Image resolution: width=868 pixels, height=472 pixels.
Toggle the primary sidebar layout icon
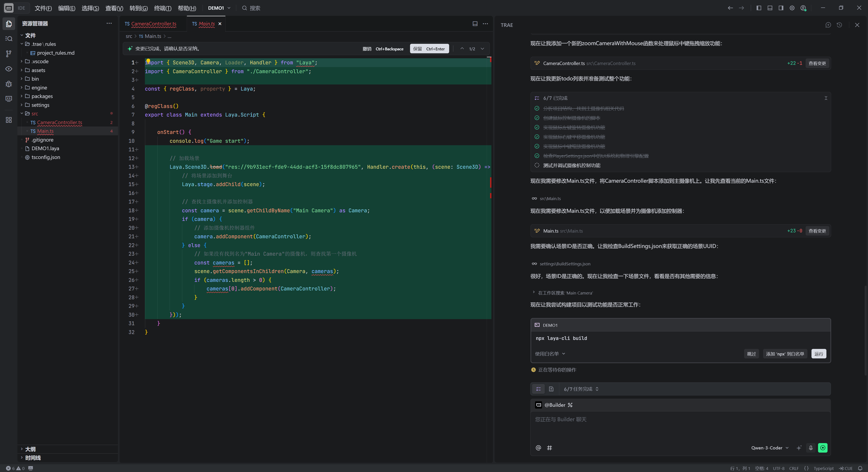759,8
